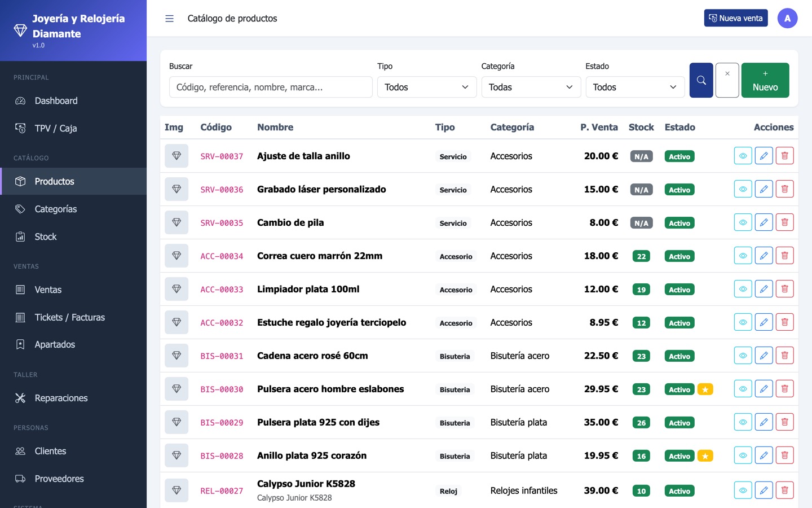Select Categorías in the sidebar
This screenshot has width=812, height=508.
73,209
